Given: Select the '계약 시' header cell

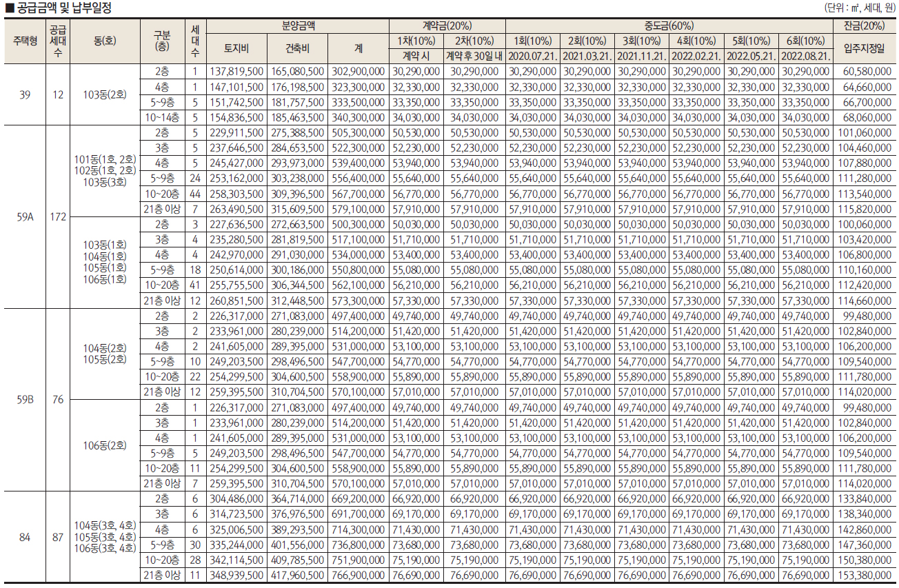Looking at the screenshot, I should coord(416,56).
